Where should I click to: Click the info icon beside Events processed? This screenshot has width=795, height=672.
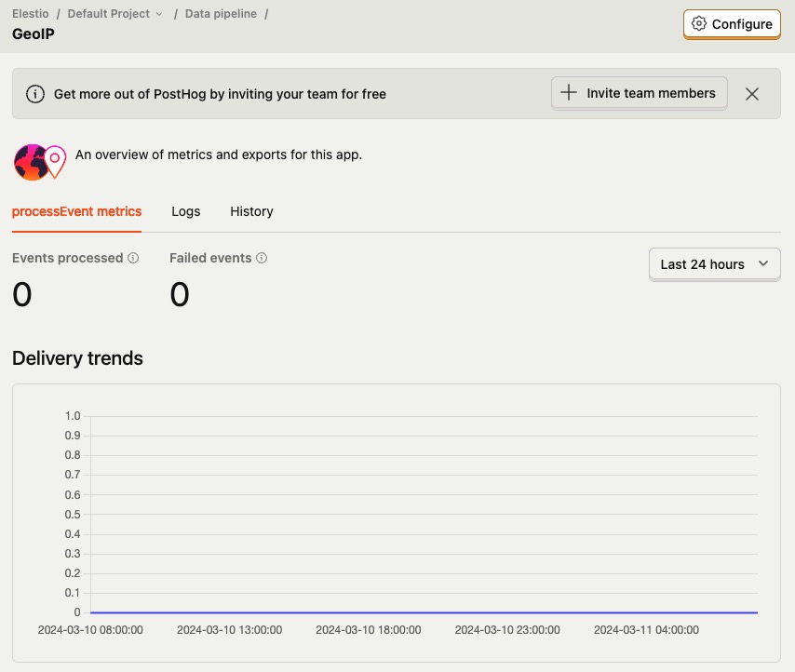point(131,258)
